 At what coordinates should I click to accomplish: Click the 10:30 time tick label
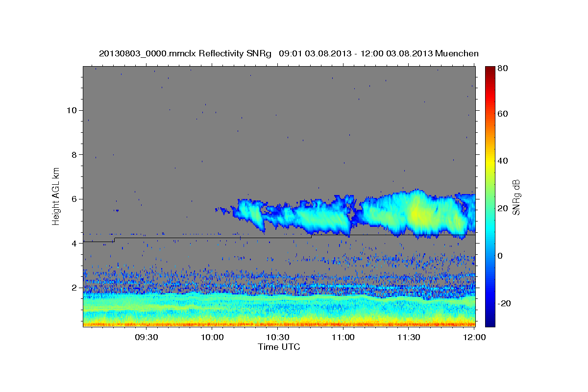point(278,338)
